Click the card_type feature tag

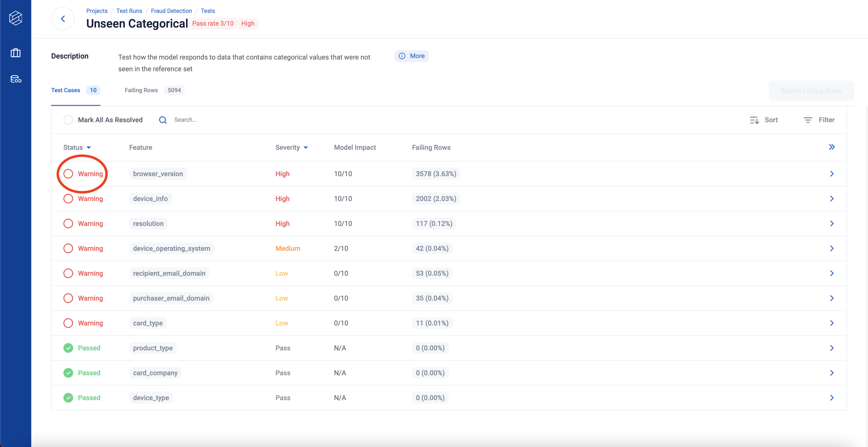click(148, 323)
